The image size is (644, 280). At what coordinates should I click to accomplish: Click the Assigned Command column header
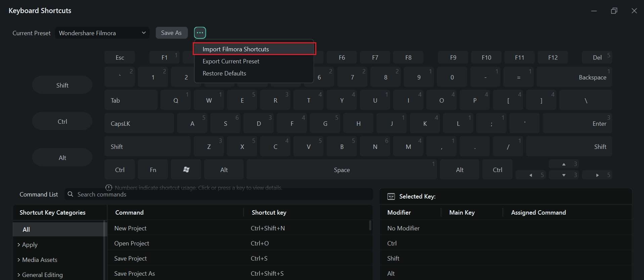click(x=538, y=212)
